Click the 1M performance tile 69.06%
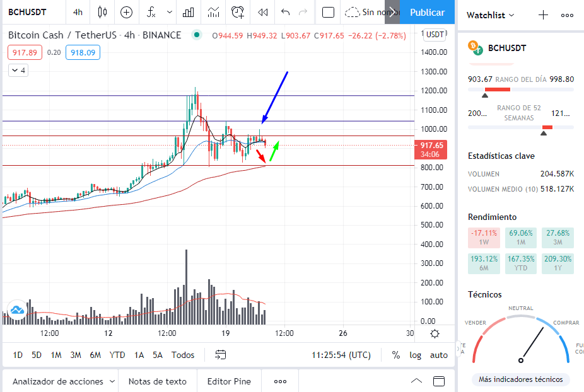Image resolution: width=584 pixels, height=392 pixels. 521,238
